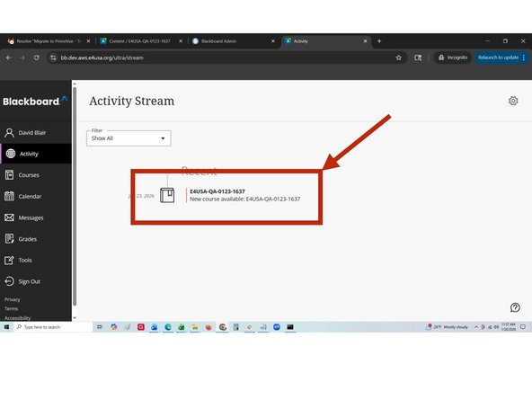The width and height of the screenshot is (532, 399).
Task: Click the Incognito indicator
Action: (x=453, y=58)
